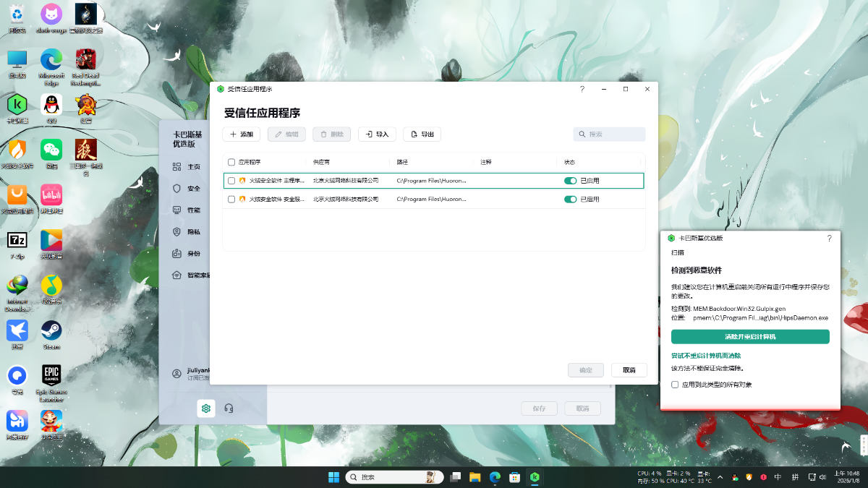Click the user account jiuliyank in Kaspersky
The image size is (868, 488).
(x=191, y=374)
